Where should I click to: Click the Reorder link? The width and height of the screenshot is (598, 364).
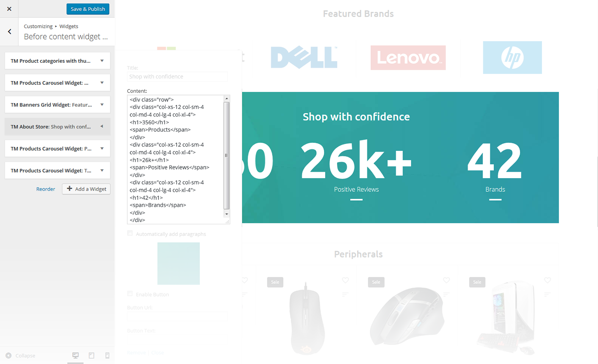[45, 189]
